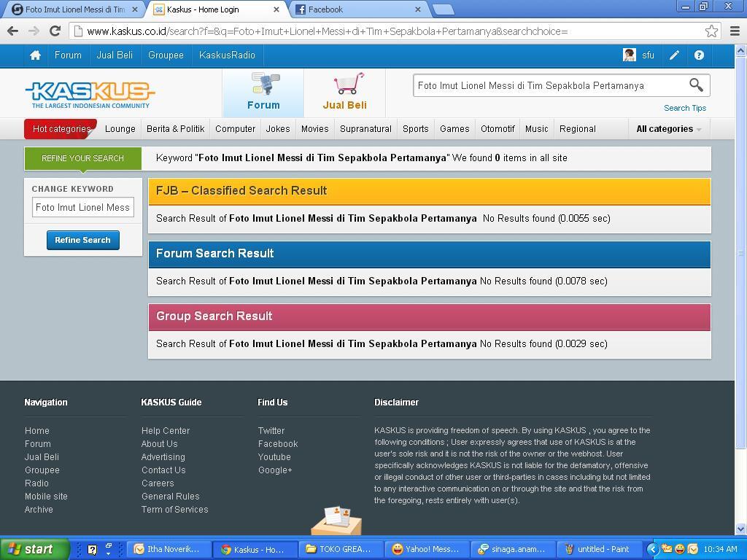
Task: Open Forum in top navigation bar
Action: pos(68,55)
